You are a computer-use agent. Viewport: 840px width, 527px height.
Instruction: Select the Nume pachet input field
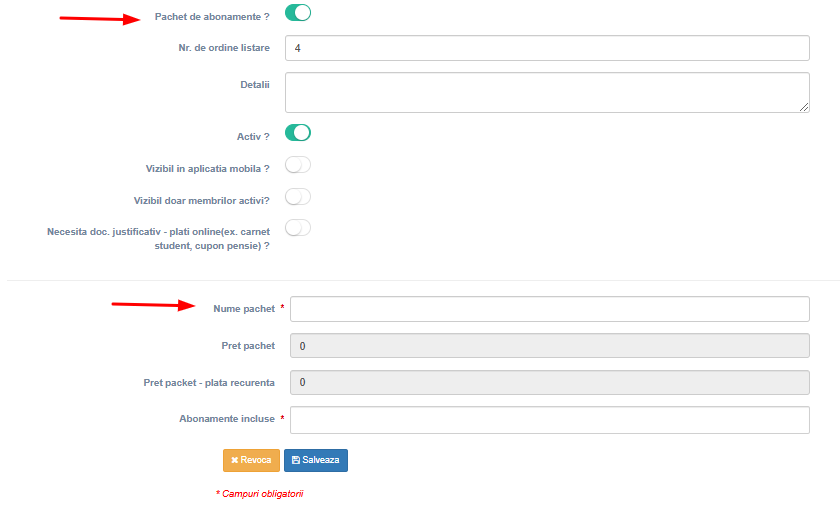pyautogui.click(x=550, y=309)
